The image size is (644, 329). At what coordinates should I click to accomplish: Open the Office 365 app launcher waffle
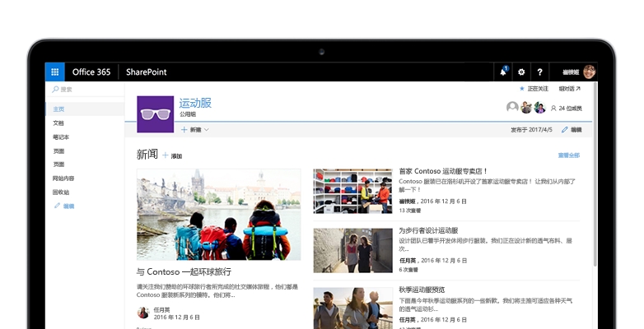[x=54, y=72]
